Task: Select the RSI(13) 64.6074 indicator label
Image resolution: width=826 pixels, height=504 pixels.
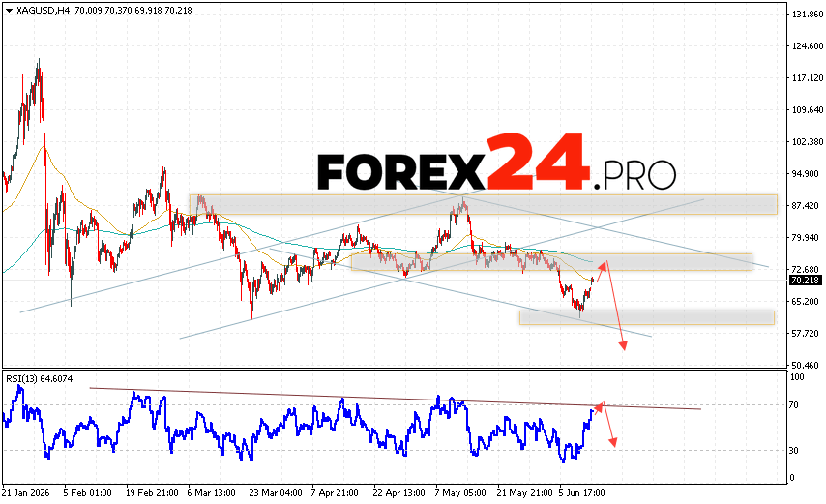Action: coord(40,378)
